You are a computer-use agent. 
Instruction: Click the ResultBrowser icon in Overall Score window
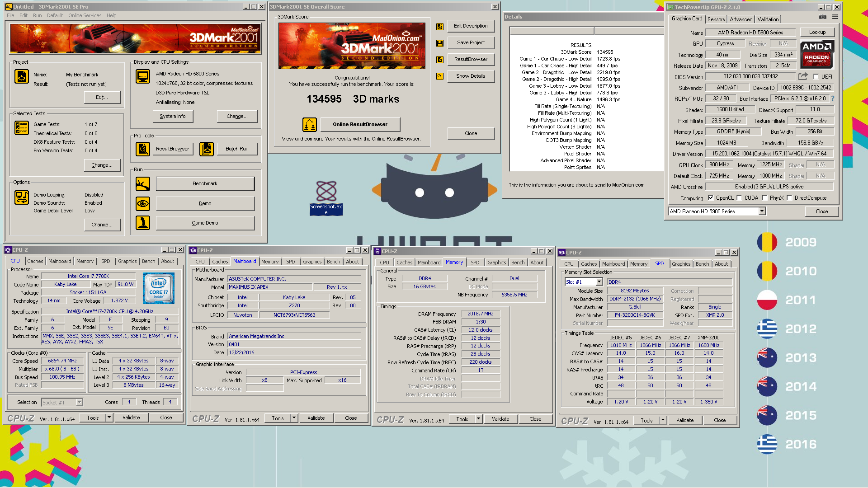click(439, 60)
